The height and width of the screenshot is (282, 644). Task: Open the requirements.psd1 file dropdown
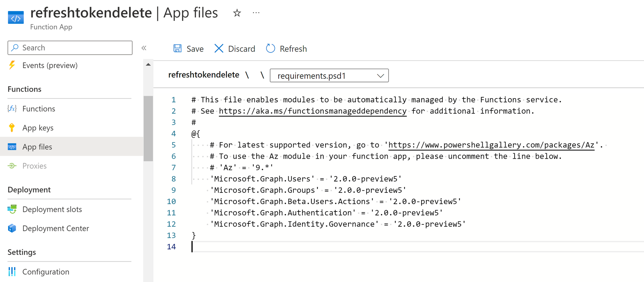(x=329, y=76)
